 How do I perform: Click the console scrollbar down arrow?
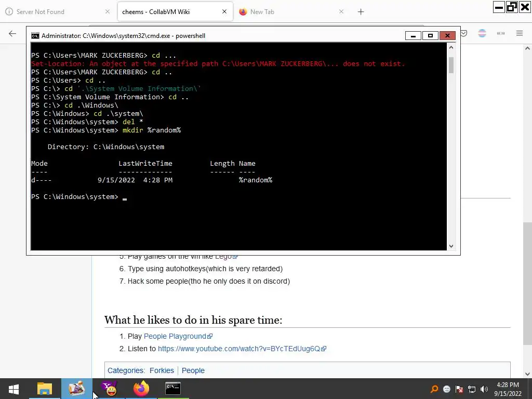[451, 246]
